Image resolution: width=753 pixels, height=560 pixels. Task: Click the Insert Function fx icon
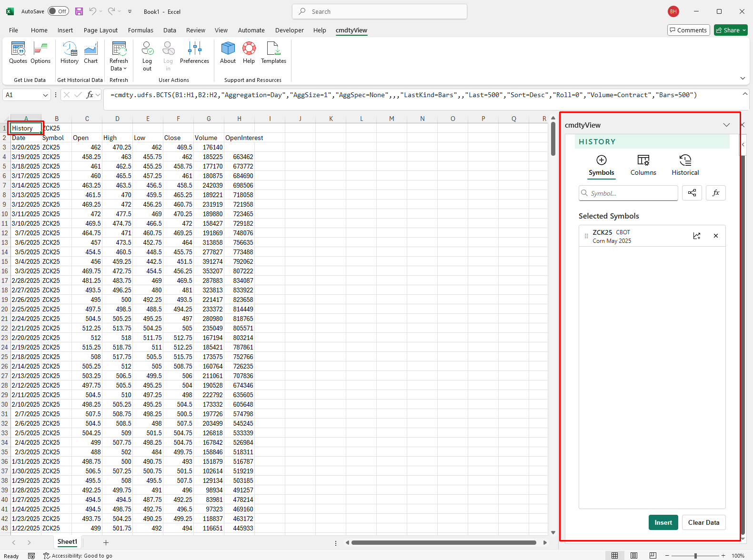(x=90, y=95)
